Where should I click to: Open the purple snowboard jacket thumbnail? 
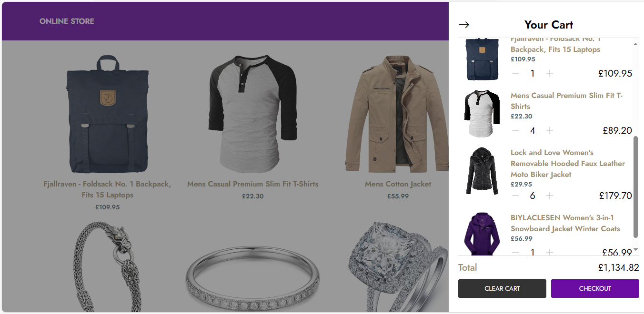pyautogui.click(x=482, y=234)
